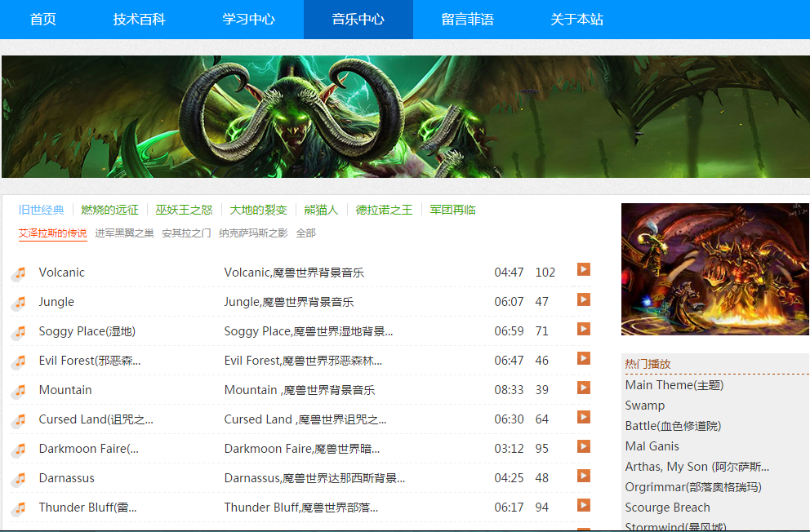Open 留言菲语 in the navigation bar
The height and width of the screenshot is (532, 810).
click(x=468, y=20)
